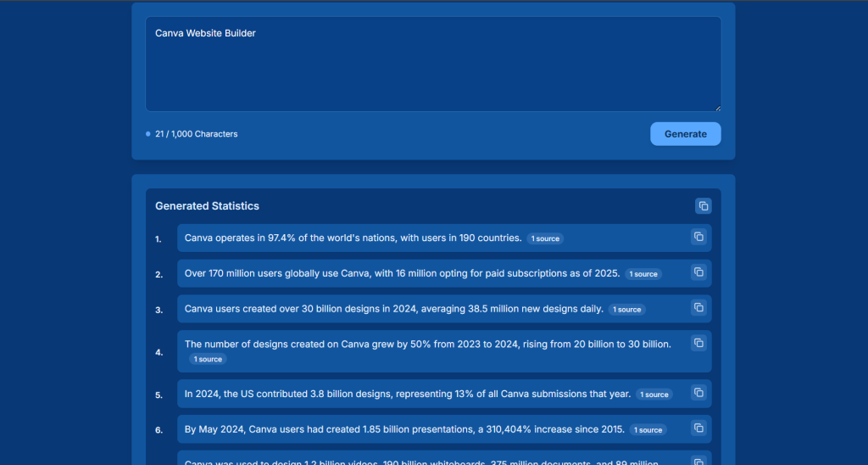Open source badge for 310,404% increase statistic
This screenshot has width=868, height=465.
point(648,430)
